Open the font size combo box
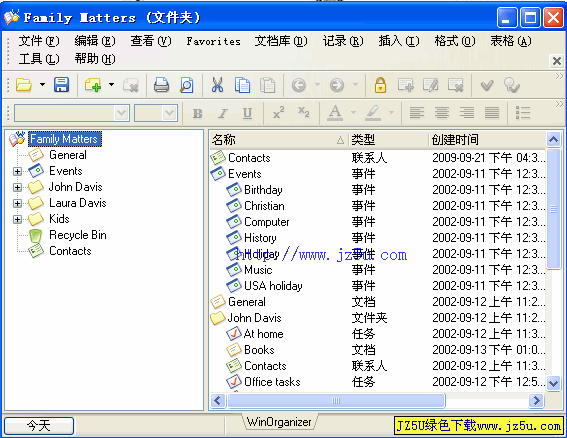The height and width of the screenshot is (438, 567). pyautogui.click(x=156, y=114)
